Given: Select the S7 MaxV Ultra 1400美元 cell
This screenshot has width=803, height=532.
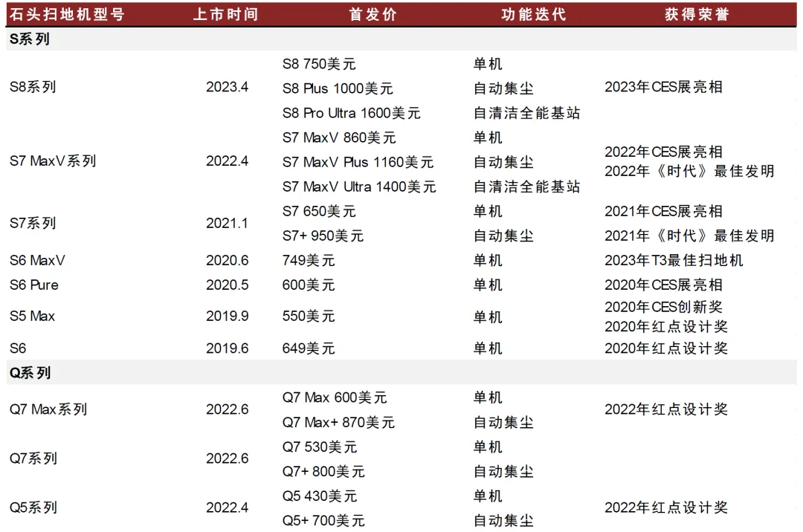Looking at the screenshot, I should (359, 186).
